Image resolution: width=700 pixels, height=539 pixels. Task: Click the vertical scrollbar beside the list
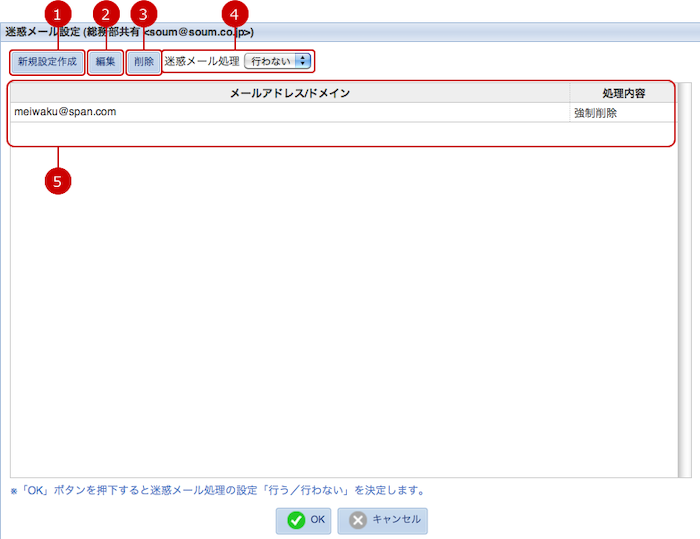point(685,280)
